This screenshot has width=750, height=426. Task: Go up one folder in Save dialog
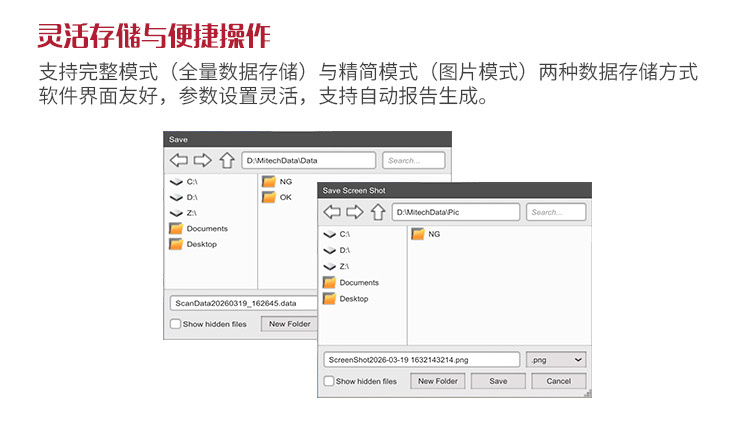click(226, 160)
